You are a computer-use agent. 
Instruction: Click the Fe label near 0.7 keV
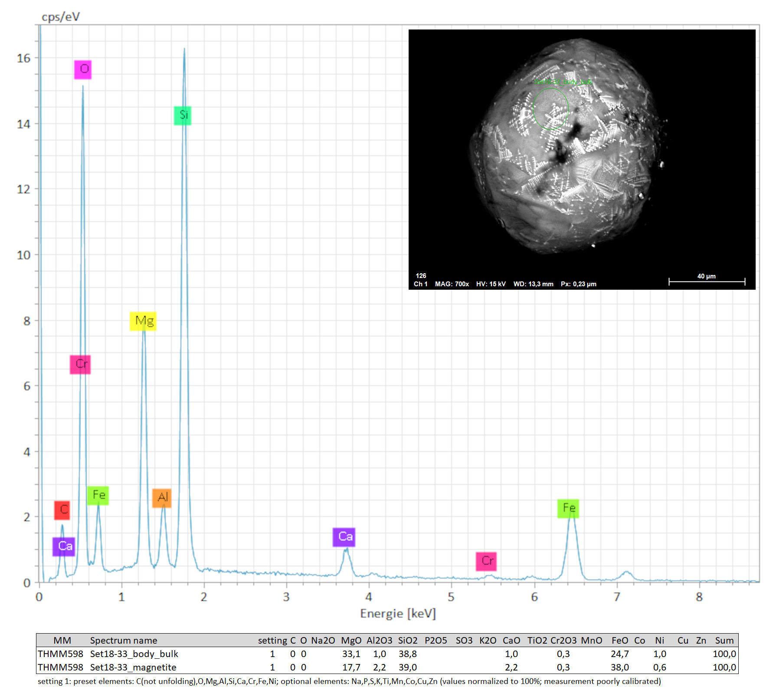pyautogui.click(x=98, y=495)
